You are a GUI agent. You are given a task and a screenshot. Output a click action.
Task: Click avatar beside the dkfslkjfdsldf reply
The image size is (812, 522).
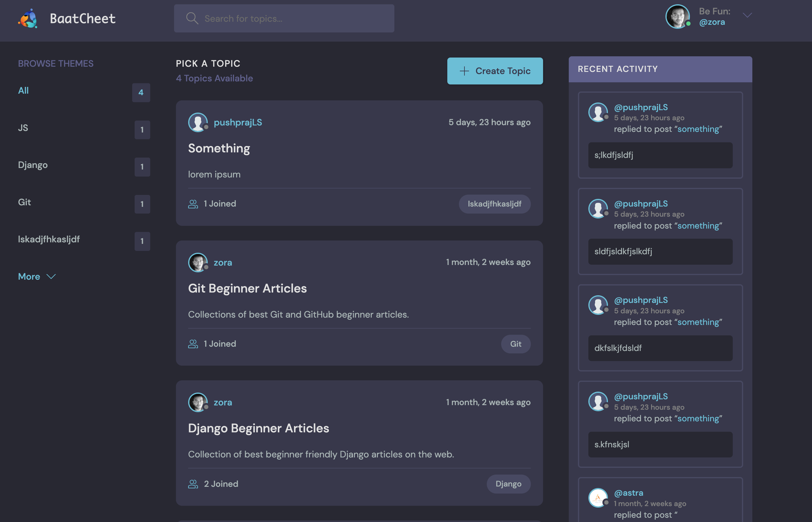(x=598, y=305)
